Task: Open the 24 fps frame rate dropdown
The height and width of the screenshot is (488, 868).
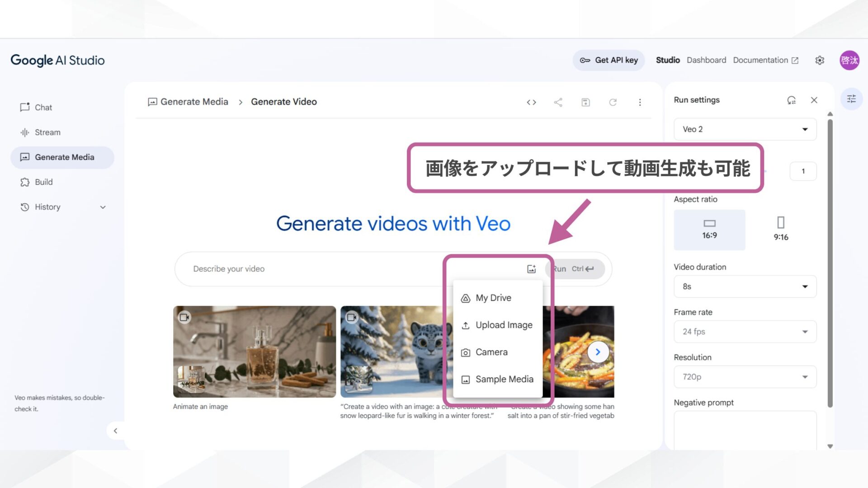Action: click(x=745, y=332)
